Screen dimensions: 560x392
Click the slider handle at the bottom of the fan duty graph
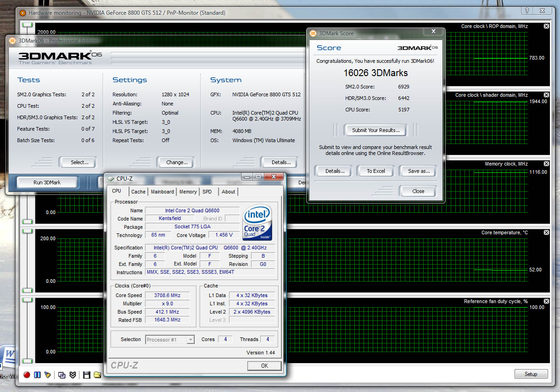(x=28, y=362)
